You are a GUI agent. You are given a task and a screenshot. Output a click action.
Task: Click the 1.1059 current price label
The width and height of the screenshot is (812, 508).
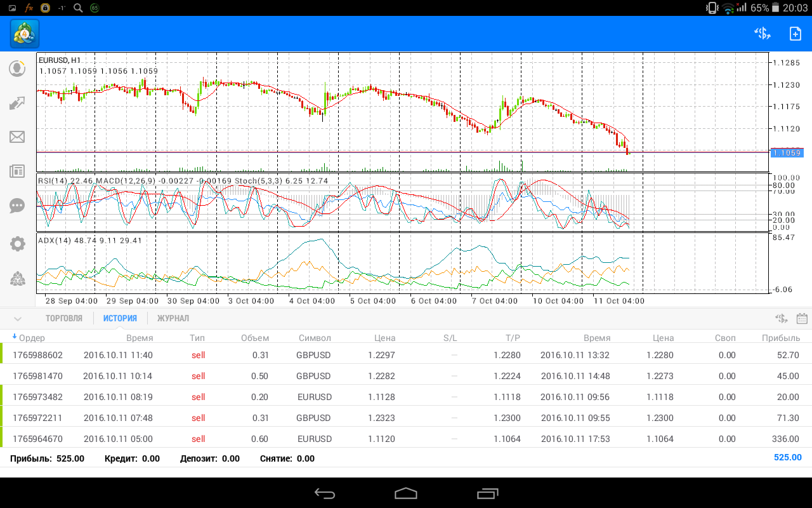pos(786,153)
